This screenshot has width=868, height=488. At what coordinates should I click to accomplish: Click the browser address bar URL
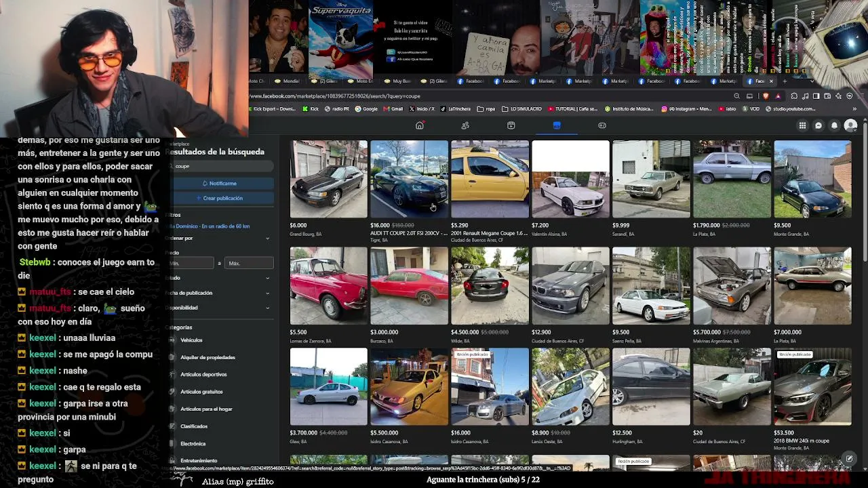pos(336,96)
